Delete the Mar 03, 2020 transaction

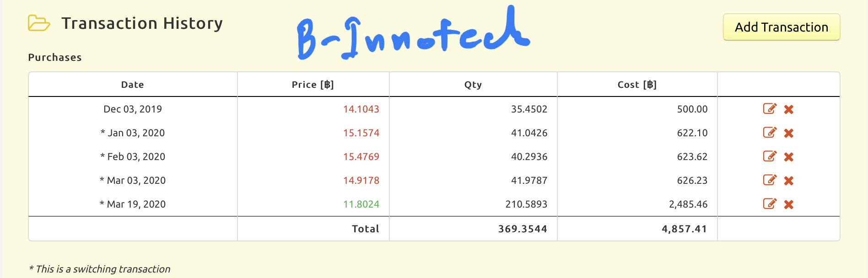coord(788,181)
